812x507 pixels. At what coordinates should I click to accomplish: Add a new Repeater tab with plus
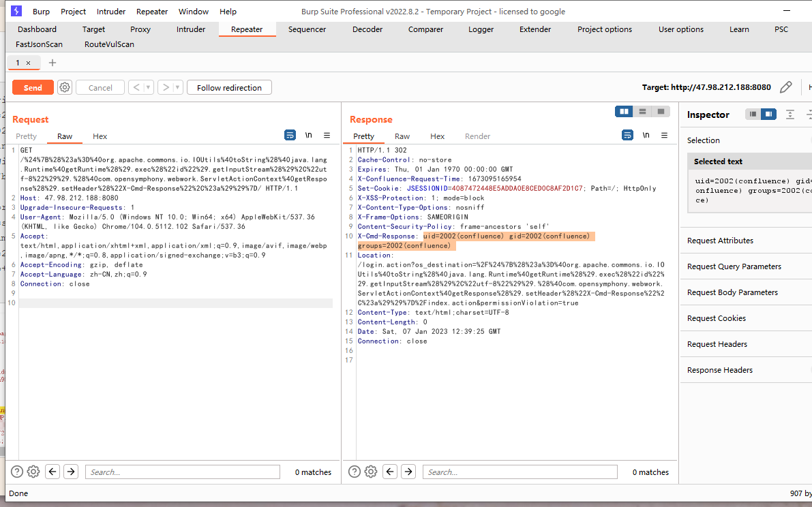(52, 63)
